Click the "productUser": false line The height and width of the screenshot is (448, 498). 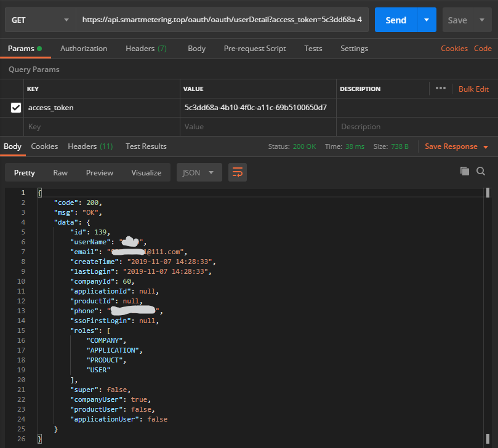point(113,409)
